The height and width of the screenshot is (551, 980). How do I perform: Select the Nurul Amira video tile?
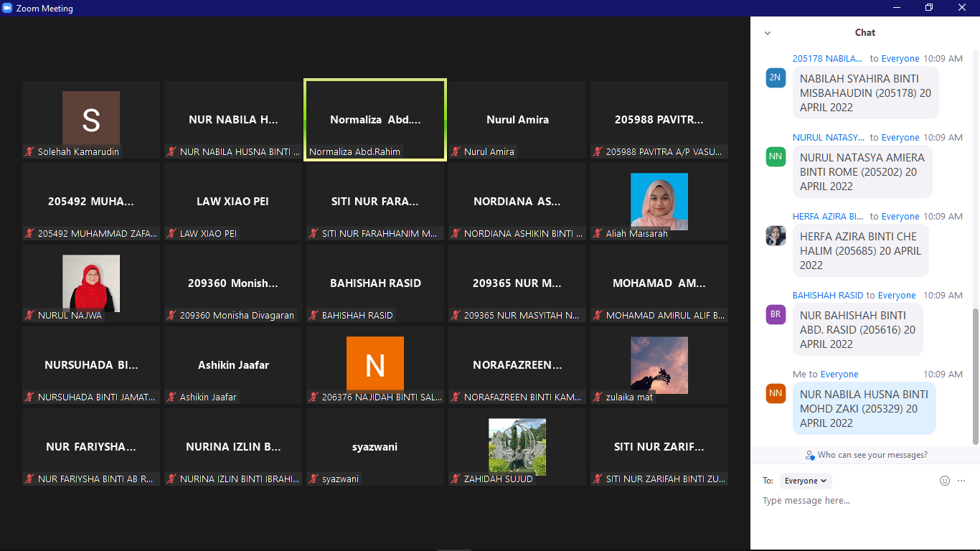click(x=517, y=120)
